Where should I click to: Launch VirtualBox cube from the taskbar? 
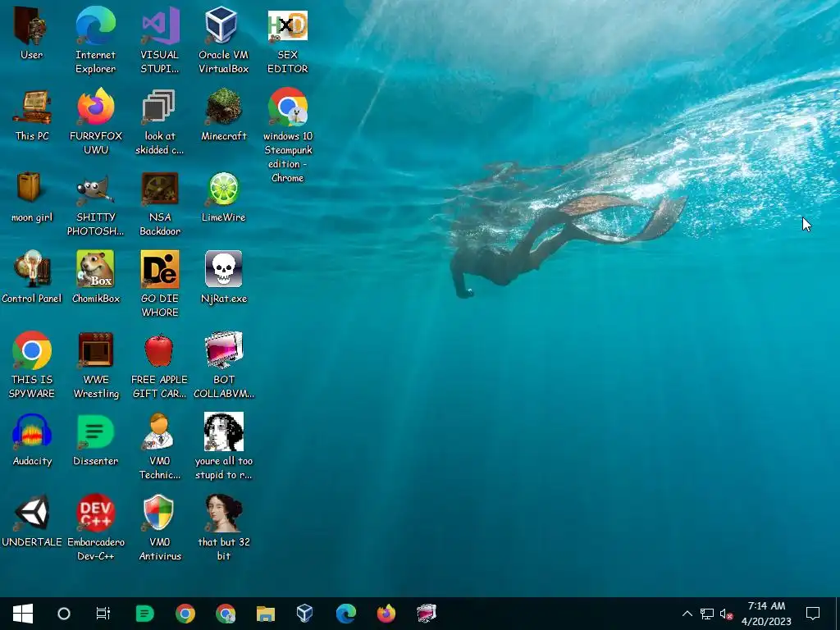(x=305, y=614)
